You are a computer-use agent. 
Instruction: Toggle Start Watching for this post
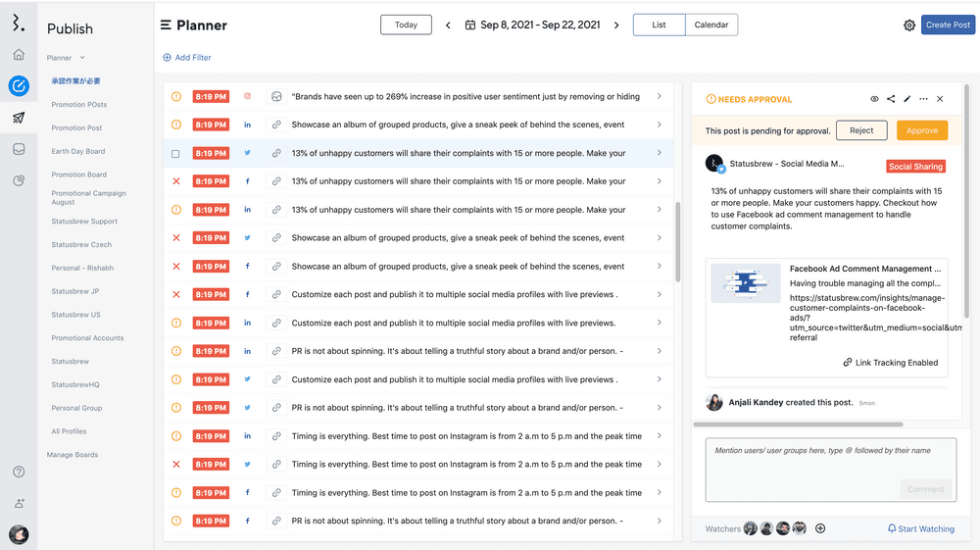coord(920,528)
